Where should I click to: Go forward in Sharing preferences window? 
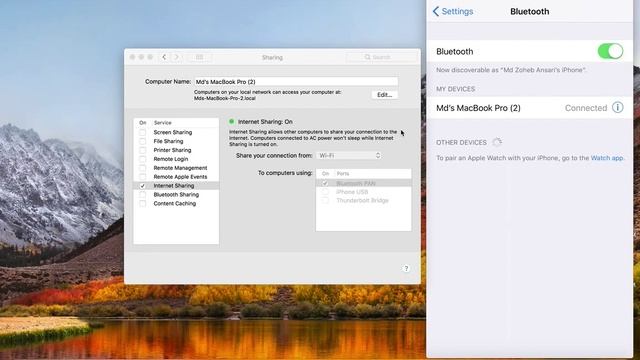176,57
